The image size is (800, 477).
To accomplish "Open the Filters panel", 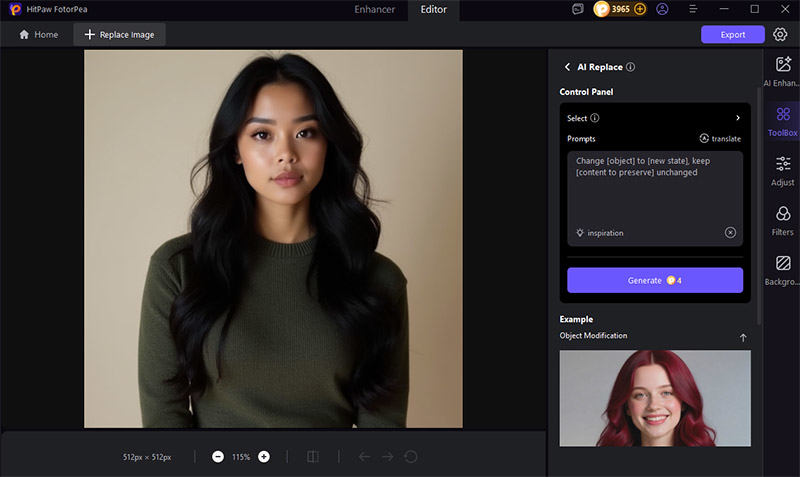I will (x=782, y=220).
